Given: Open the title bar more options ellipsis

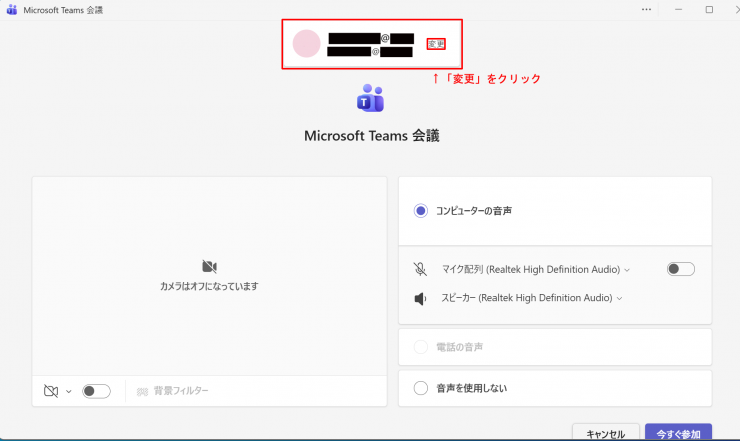Looking at the screenshot, I should tap(648, 9).
